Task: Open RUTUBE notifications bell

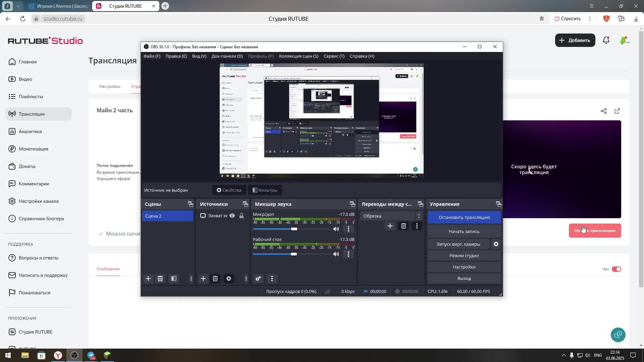Action: [606, 40]
